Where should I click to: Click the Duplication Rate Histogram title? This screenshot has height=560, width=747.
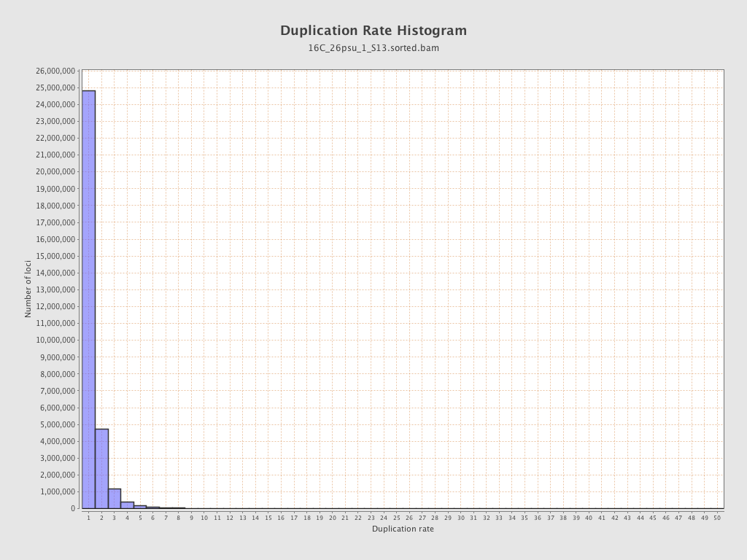tap(373, 31)
